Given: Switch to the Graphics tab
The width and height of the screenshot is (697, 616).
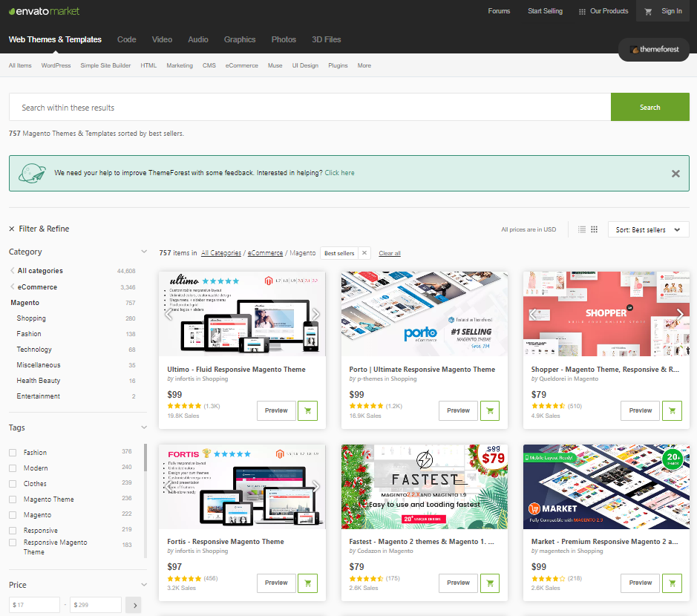Looking at the screenshot, I should [240, 39].
